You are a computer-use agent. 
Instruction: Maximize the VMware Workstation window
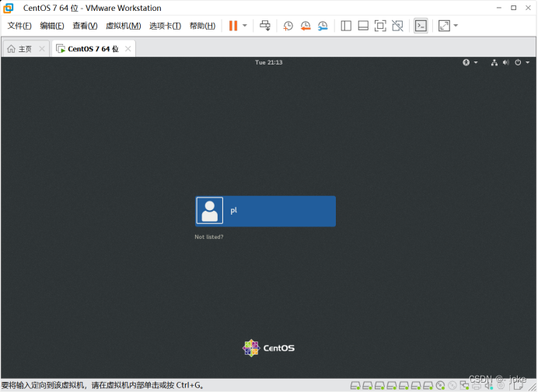click(514, 8)
